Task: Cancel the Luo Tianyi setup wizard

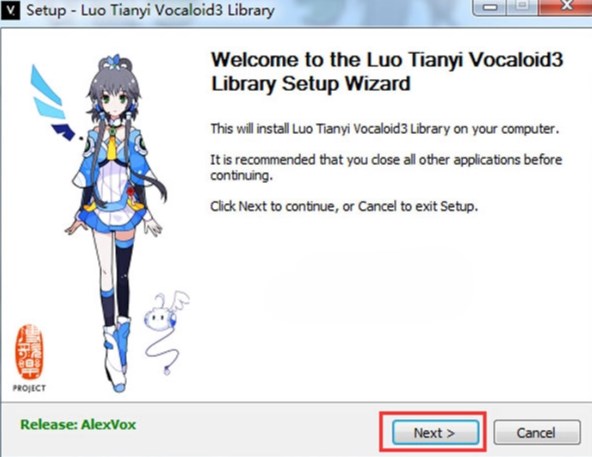Action: pos(536,432)
